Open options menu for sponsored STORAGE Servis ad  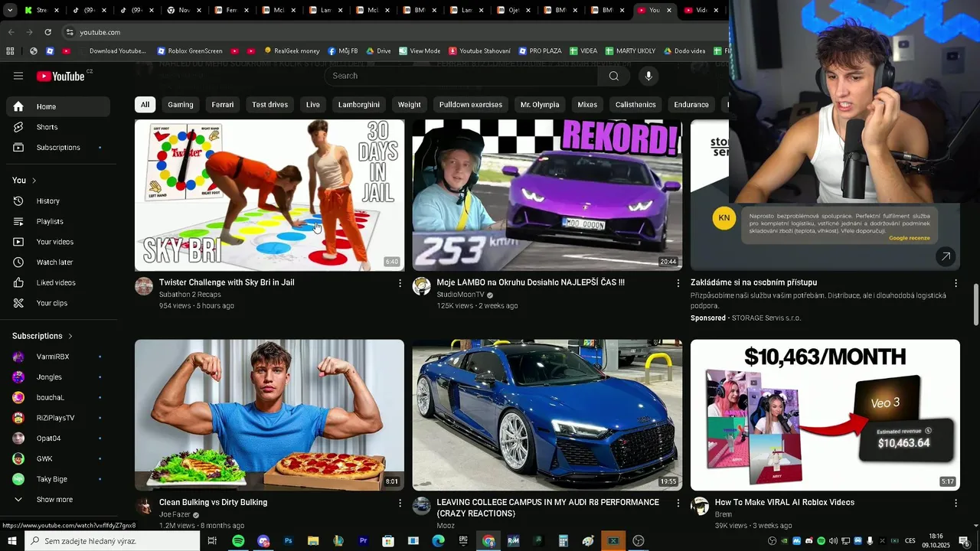coord(955,283)
